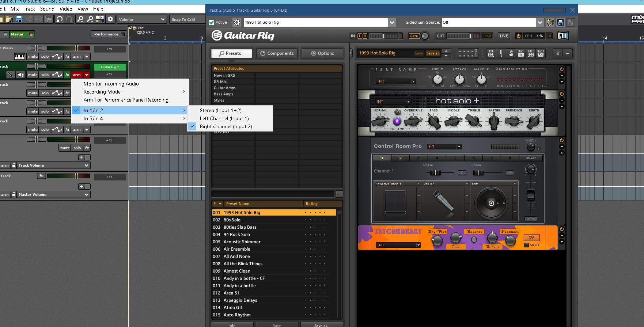This screenshot has height=327, width=644.
Task: Open the MIDI keyboard toolbar icon
Action: (x=100, y=19)
